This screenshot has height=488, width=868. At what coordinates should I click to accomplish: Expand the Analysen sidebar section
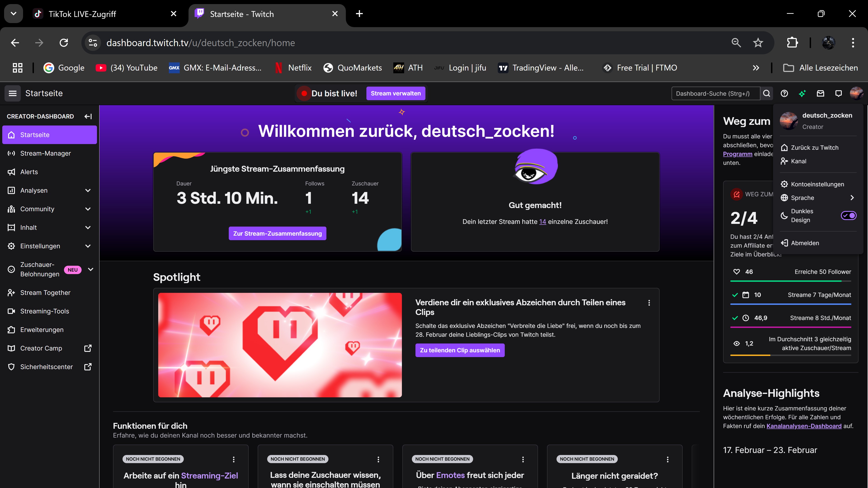coord(88,190)
